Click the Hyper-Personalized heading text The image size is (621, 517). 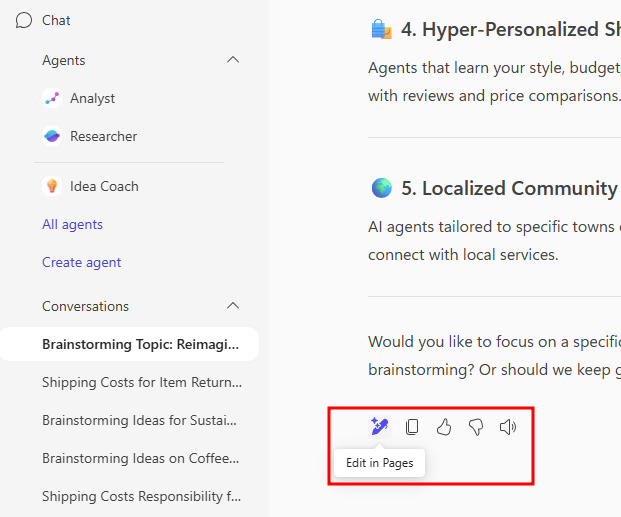(510, 30)
